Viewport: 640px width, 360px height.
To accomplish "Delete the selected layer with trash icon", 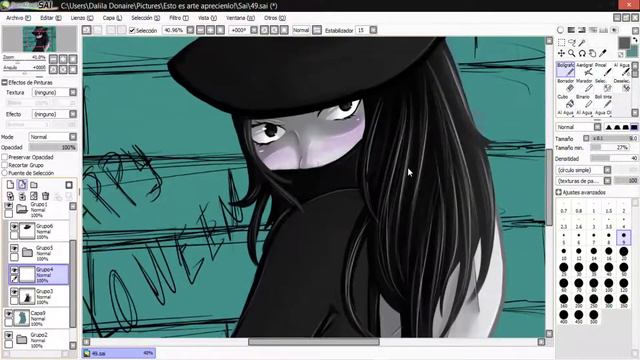I will point(46,196).
